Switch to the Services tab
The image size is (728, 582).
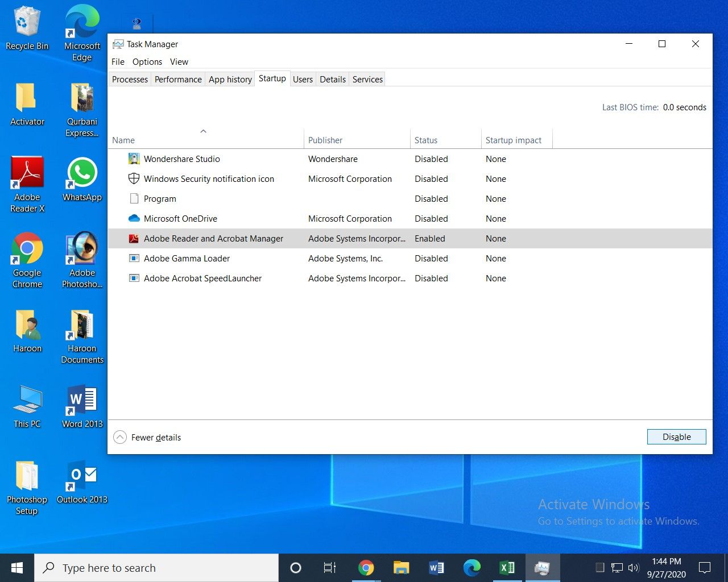pos(367,80)
